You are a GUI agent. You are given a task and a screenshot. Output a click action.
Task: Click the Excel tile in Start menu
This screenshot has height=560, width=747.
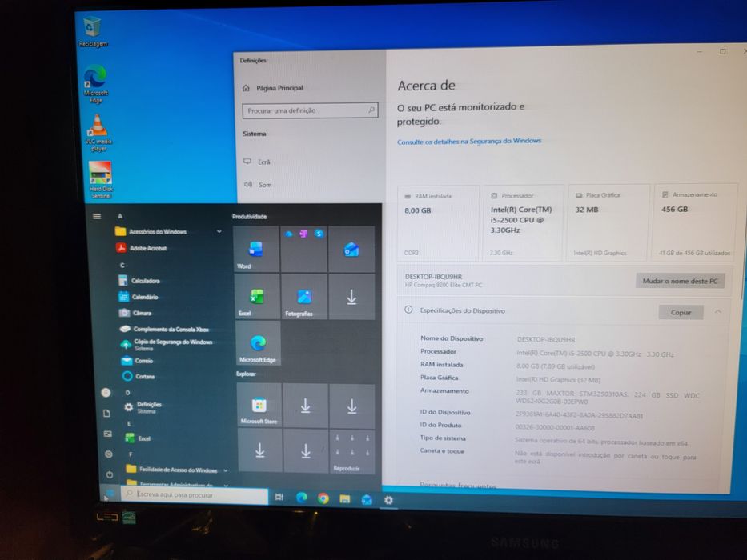click(257, 296)
